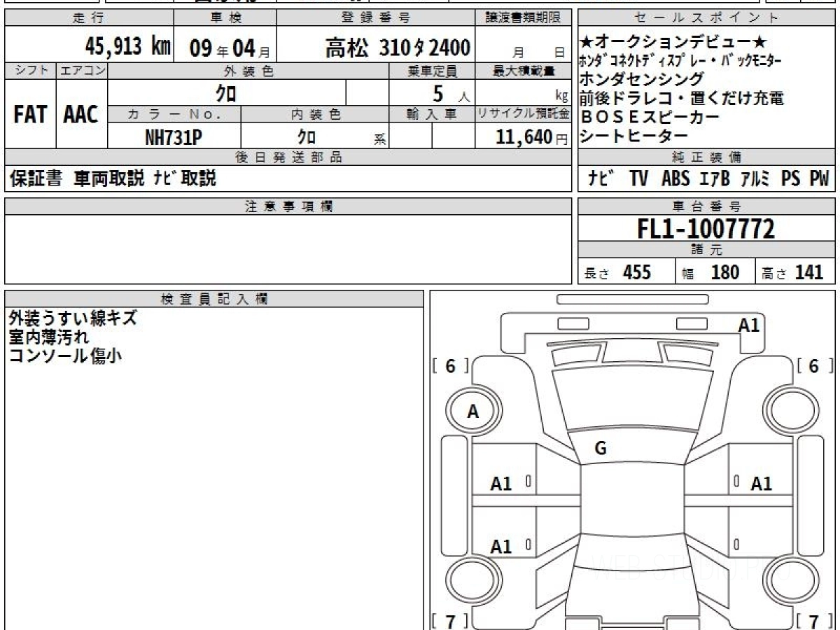
Task: Click the 最大積載量 header
Action: coord(523,71)
